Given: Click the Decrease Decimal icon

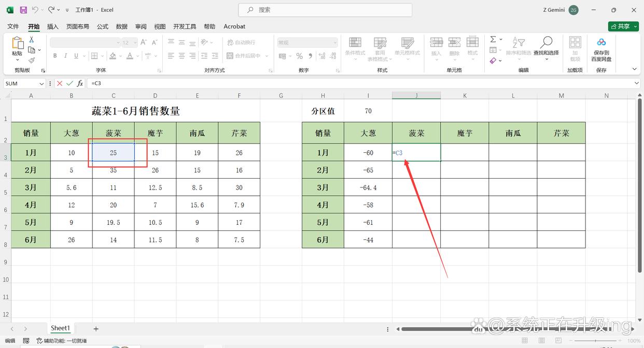Looking at the screenshot, I should pyautogui.click(x=332, y=56).
